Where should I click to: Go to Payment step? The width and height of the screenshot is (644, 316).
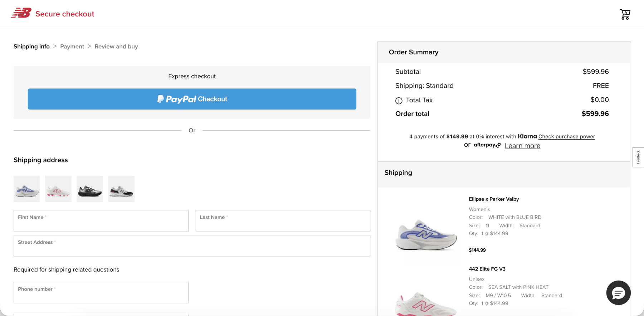(72, 47)
